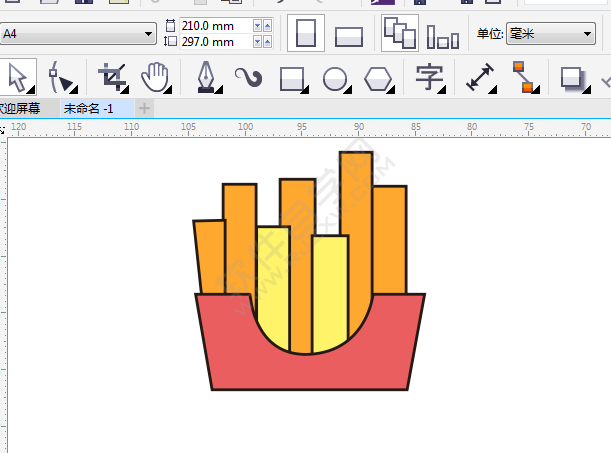
Task: Select the Pen tool
Action: click(205, 77)
